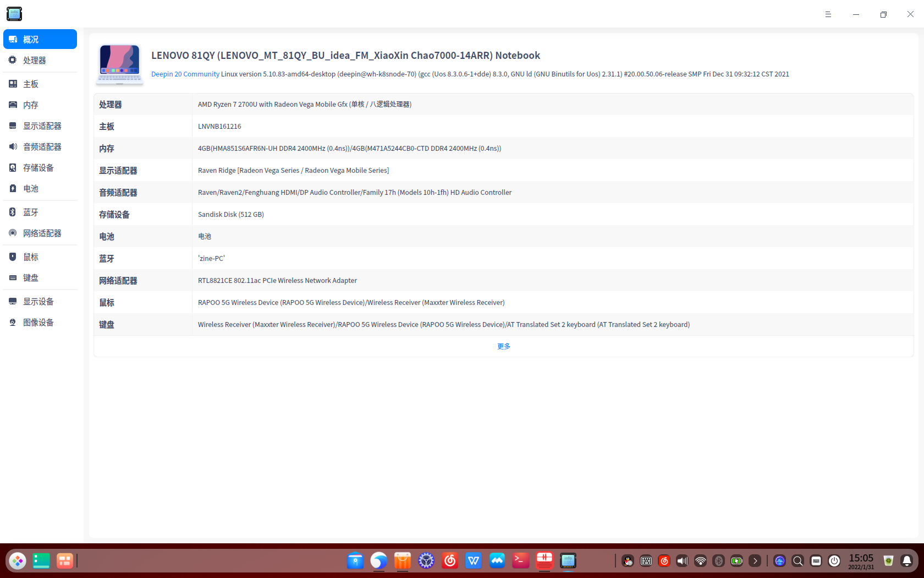The width and height of the screenshot is (924, 578).
Task: Select 网络适配器 network adapter in sidebar
Action: pos(40,233)
